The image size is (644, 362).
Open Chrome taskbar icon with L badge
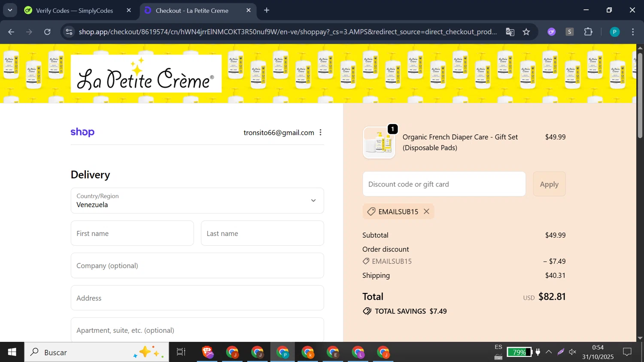point(358,352)
